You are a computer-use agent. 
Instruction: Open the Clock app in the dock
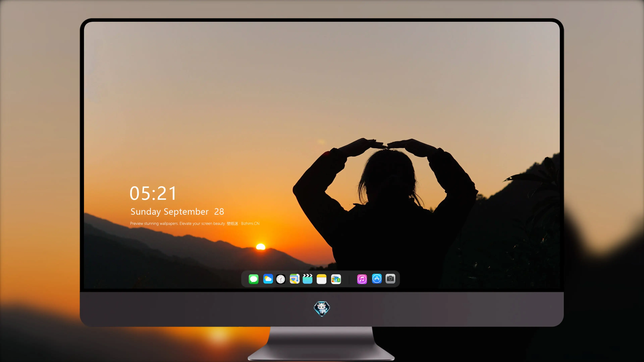281,279
